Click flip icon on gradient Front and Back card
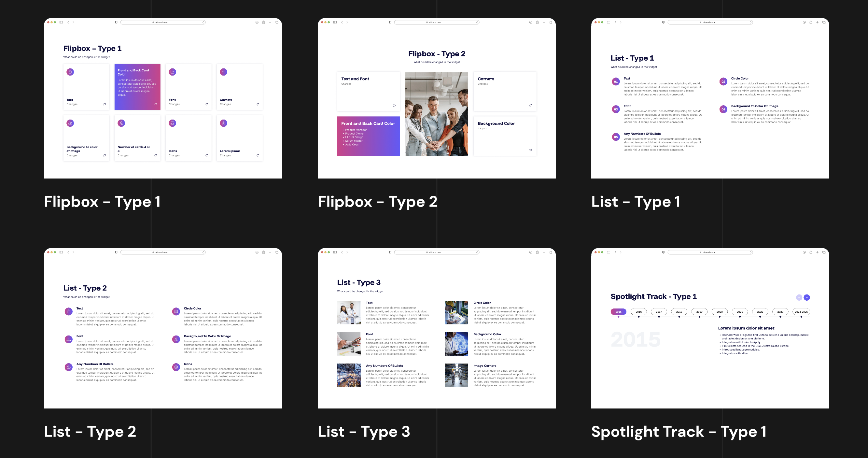This screenshot has width=868, height=458. (x=155, y=104)
